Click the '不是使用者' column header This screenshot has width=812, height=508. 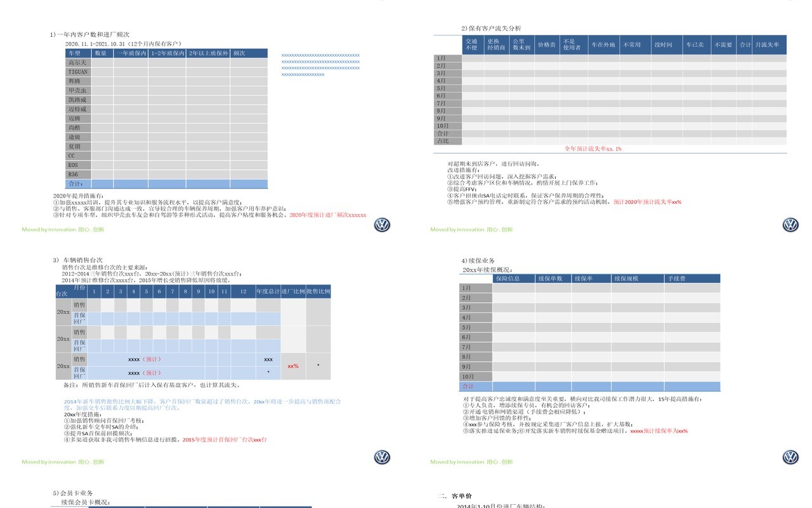pyautogui.click(x=574, y=44)
